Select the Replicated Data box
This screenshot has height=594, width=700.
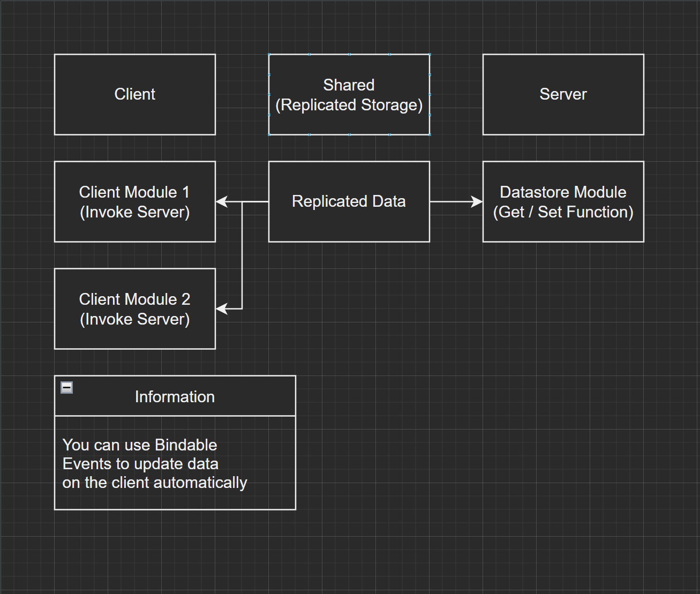349,202
